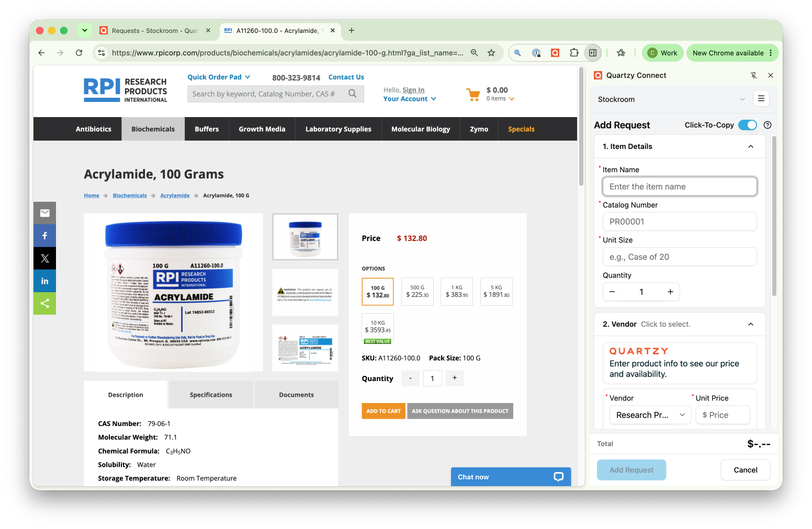Increase Quartzy quantity with plus
Viewport: 812px width, 529px height.
670,292
